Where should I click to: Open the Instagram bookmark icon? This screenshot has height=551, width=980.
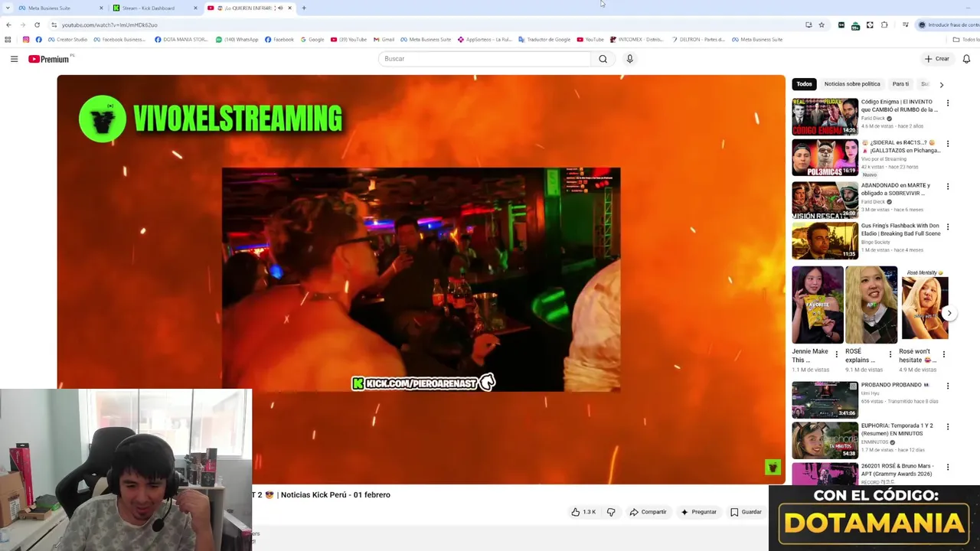pyautogui.click(x=25, y=39)
